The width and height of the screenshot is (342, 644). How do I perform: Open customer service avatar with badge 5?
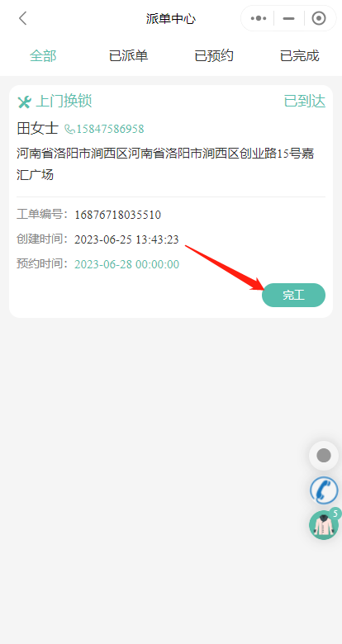324,524
